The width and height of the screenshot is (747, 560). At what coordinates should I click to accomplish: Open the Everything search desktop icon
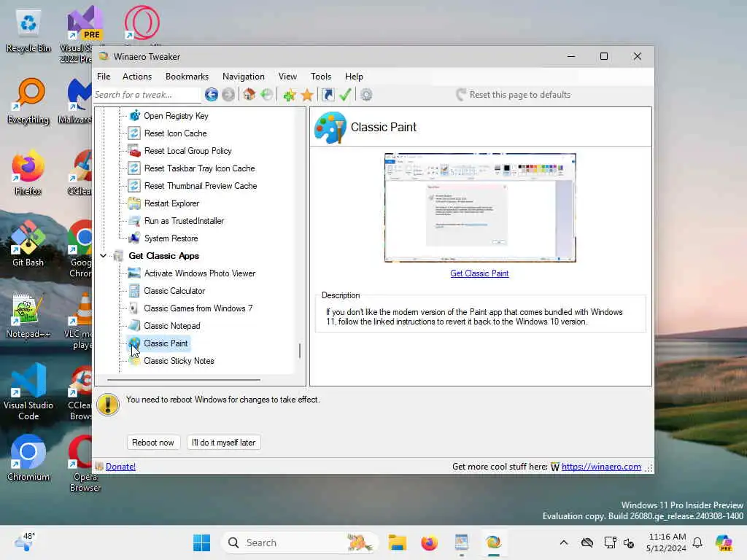[28, 101]
